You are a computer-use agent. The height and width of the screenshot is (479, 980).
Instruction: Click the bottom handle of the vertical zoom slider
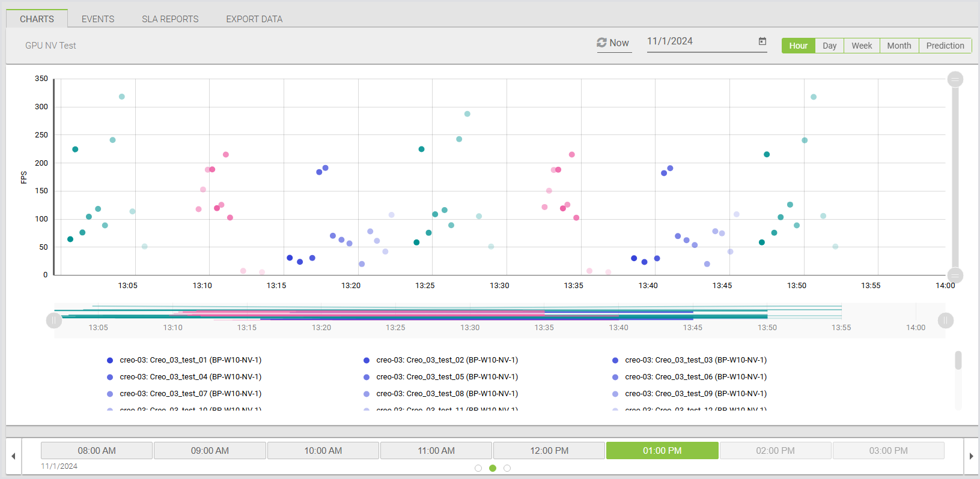[955, 276]
